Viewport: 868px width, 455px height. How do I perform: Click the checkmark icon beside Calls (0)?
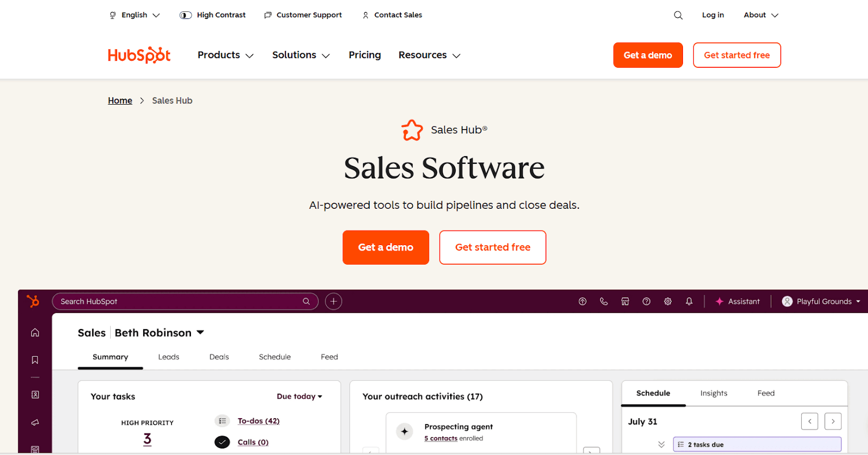222,442
